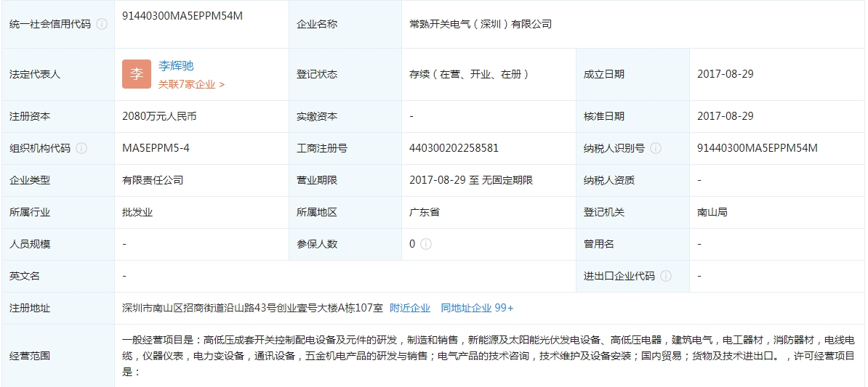Open 同地址企业 99+ link
868x387 pixels.
[477, 308]
